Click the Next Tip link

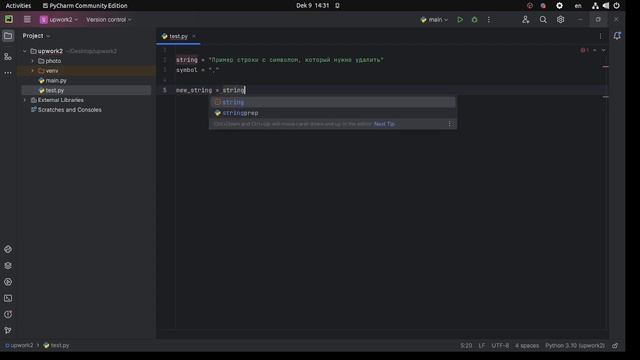pos(384,124)
